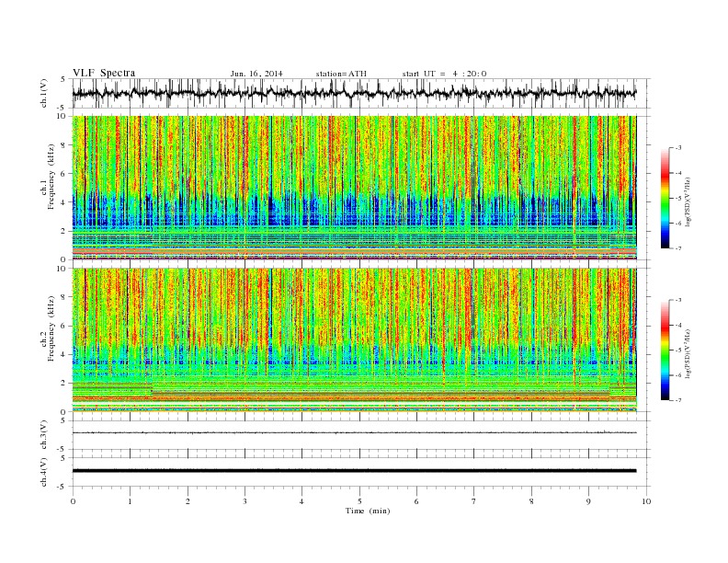Click the "station=ATH" header label

pos(341,74)
